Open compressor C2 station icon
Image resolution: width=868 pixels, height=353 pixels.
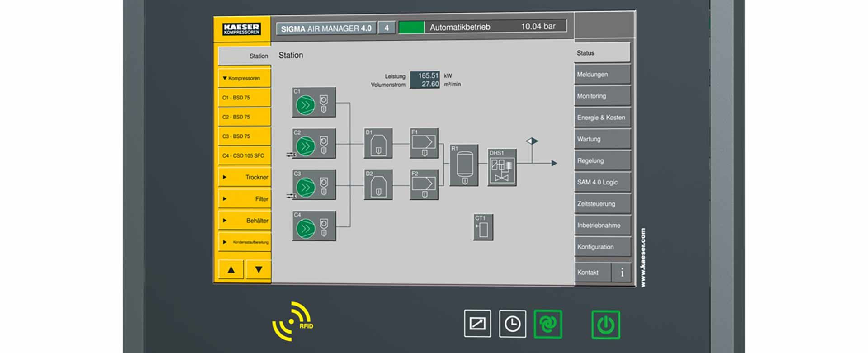coord(314,144)
